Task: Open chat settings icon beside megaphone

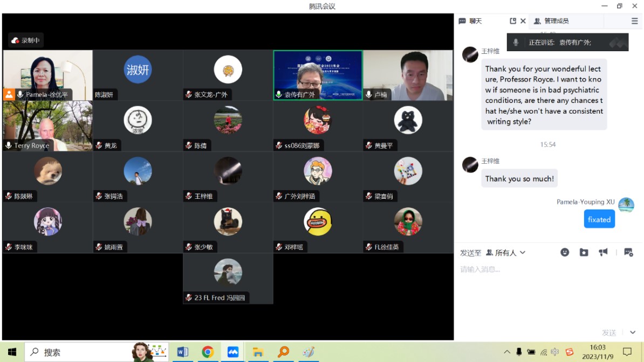Action: click(628, 252)
